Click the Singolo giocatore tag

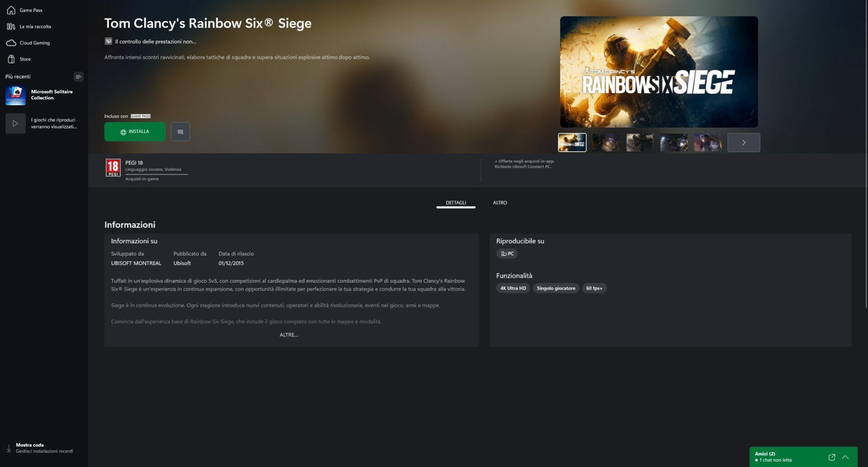coord(556,288)
